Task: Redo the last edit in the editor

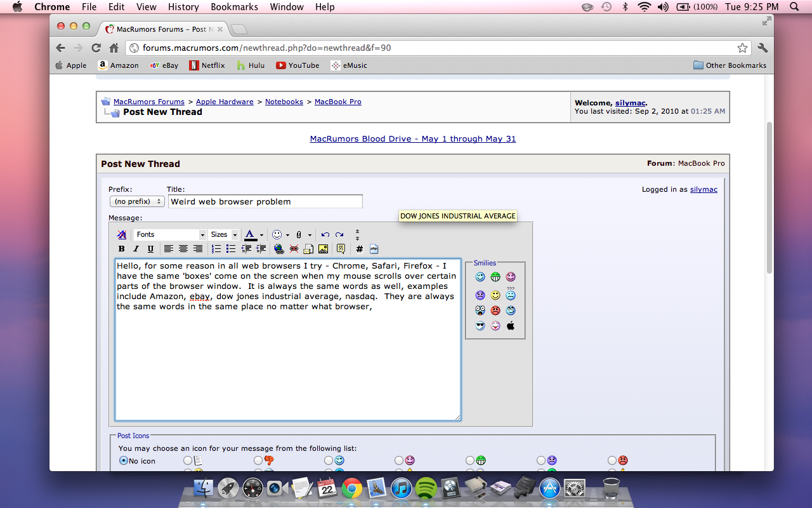Action: (x=339, y=234)
